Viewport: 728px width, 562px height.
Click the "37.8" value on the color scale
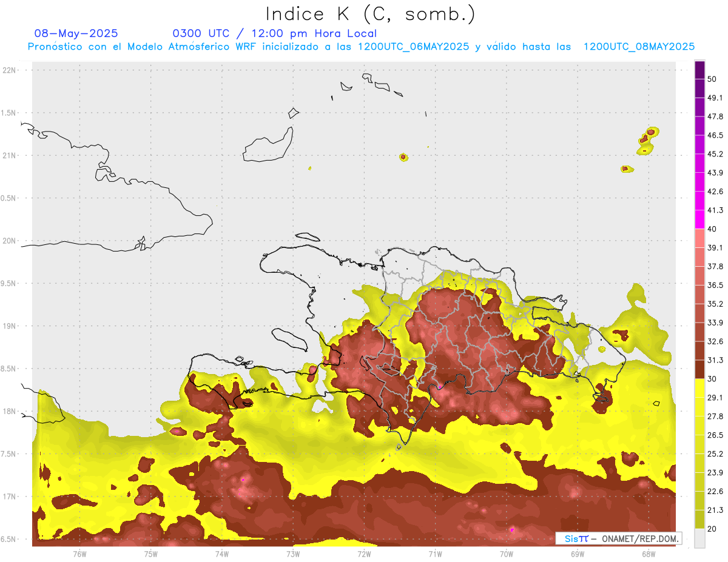tap(715, 267)
